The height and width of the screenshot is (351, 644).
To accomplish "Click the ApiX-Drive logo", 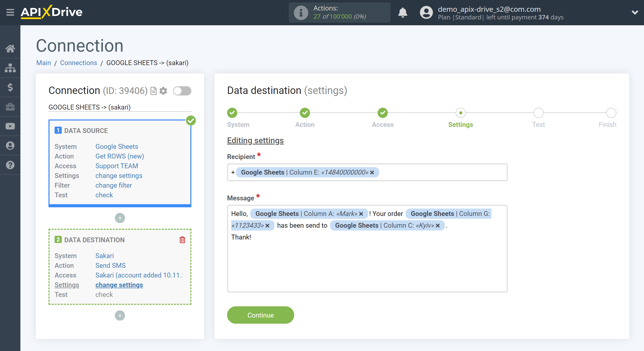I will (52, 12).
